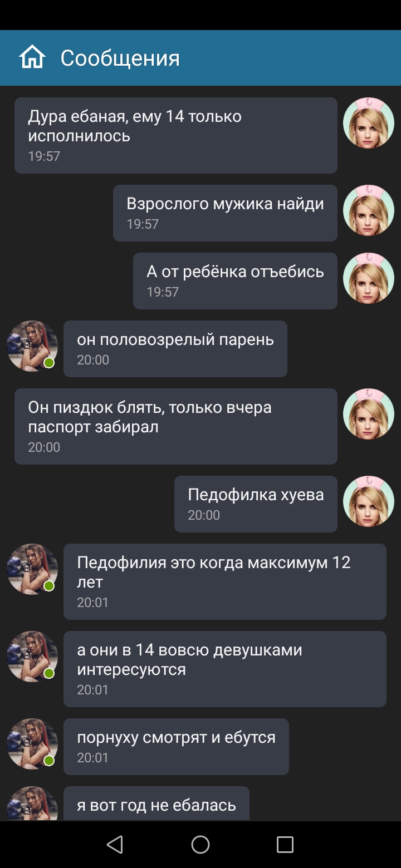This screenshot has height=868, width=401.
Task: Open blonde avatar beside 'Взрослого мужика найди'
Action: pyautogui.click(x=369, y=210)
